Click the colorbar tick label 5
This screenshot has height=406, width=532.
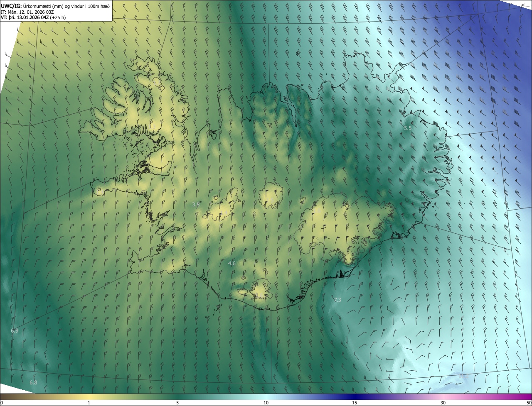177,403
